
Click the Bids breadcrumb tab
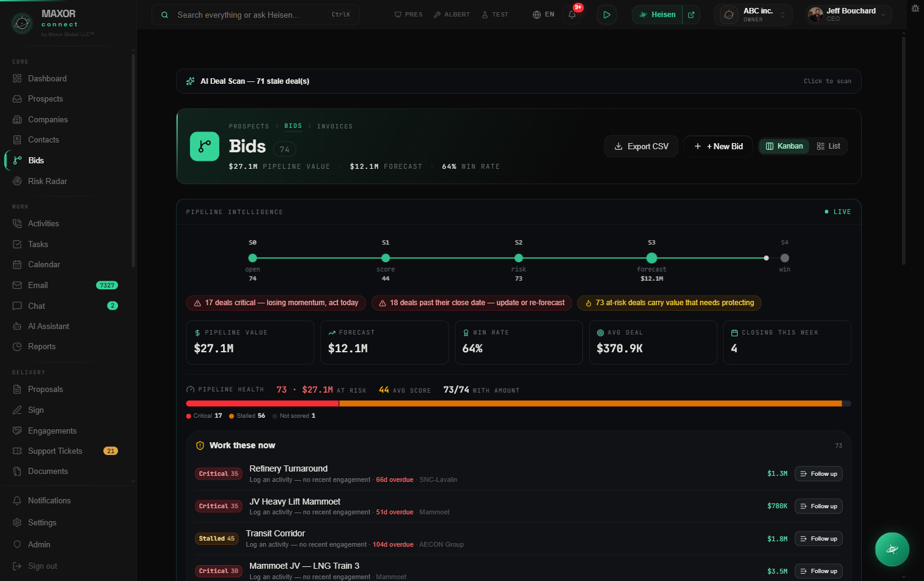(x=293, y=126)
